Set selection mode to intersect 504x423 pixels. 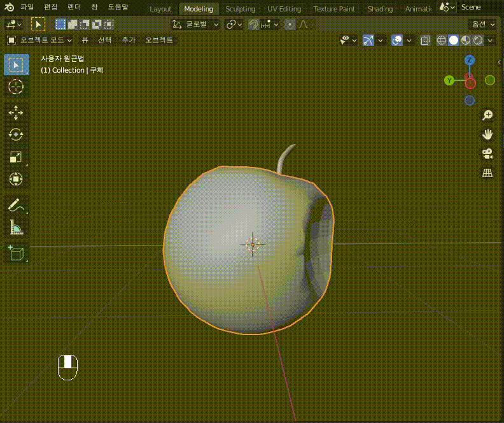(x=109, y=24)
